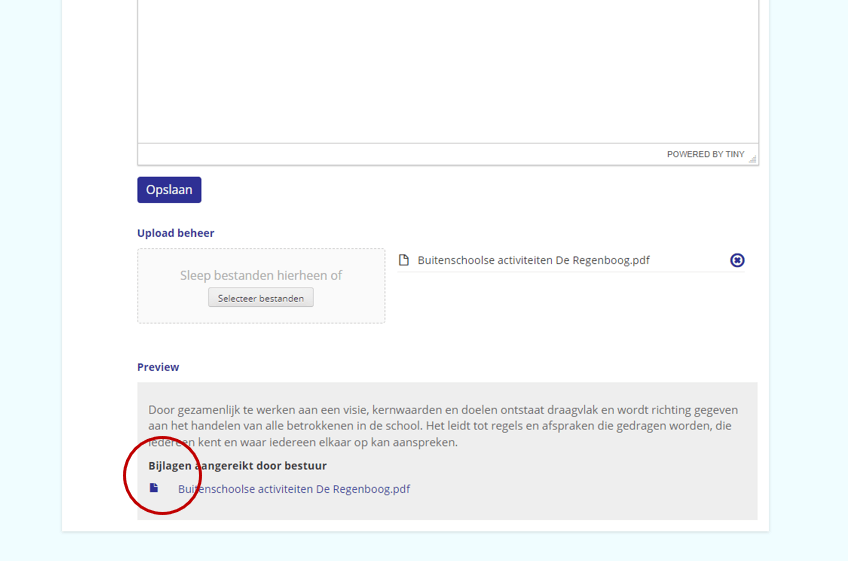Image resolution: width=848 pixels, height=561 pixels.
Task: Click the 'Preview' heading
Action: click(158, 367)
